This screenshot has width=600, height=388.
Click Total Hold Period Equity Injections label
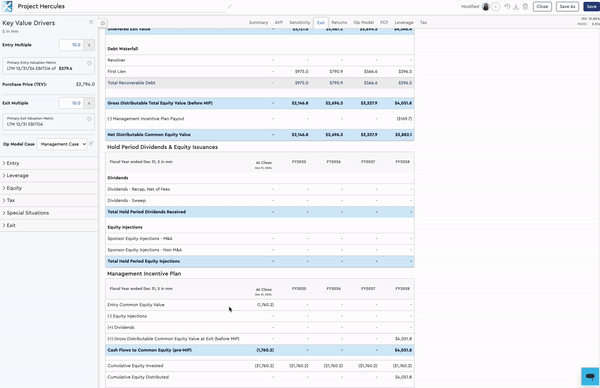[x=143, y=261]
